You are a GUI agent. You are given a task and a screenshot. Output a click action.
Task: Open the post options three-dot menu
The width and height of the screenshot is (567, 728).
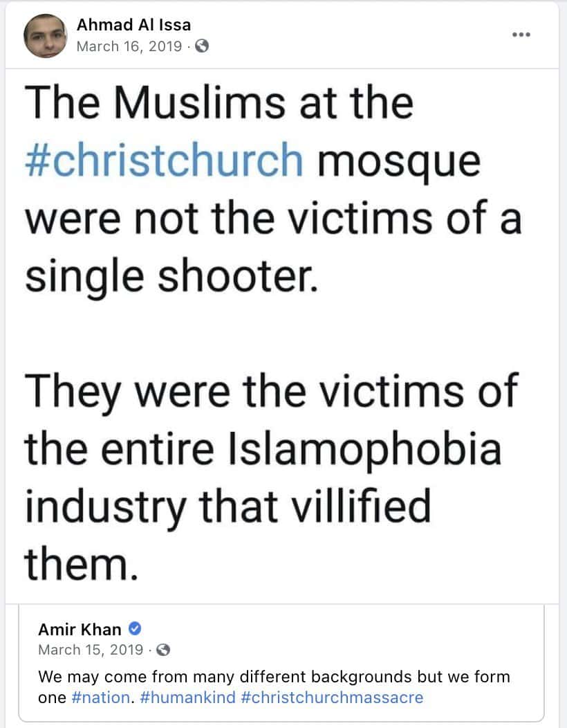[521, 35]
